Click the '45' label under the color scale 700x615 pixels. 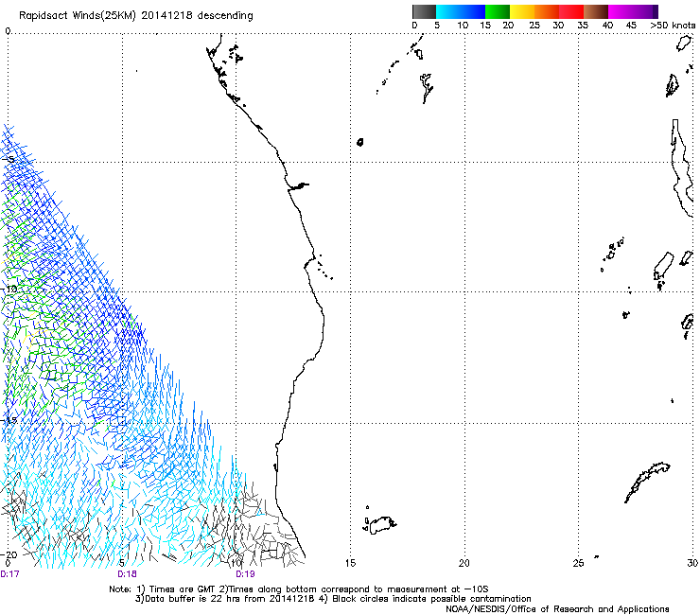point(631,26)
